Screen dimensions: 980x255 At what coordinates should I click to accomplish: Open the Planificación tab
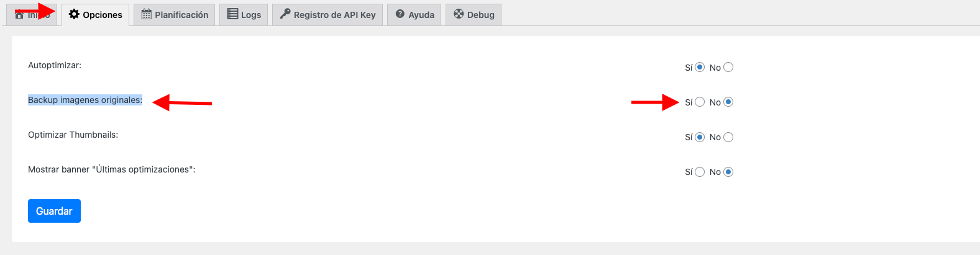click(x=175, y=15)
